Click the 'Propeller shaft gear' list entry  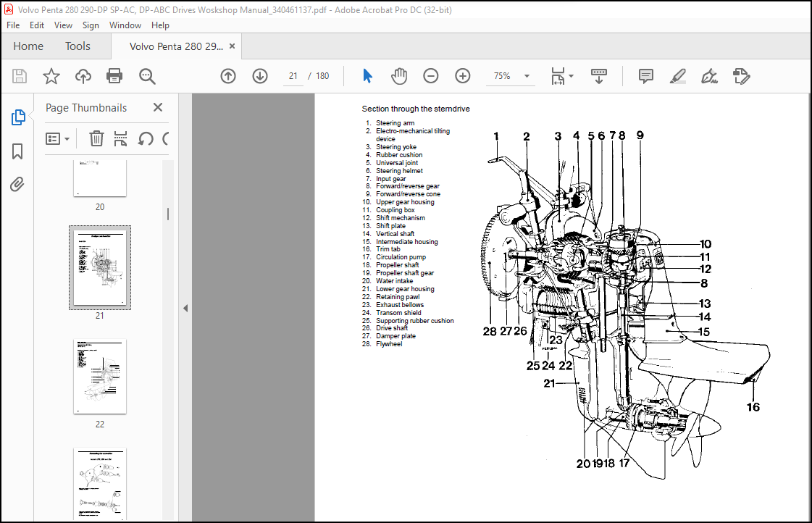click(405, 273)
